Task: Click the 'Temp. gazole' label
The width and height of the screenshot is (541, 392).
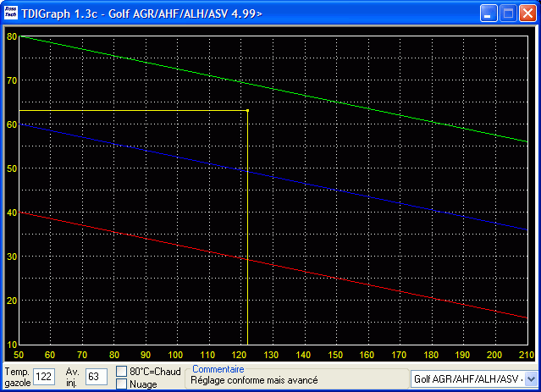Action: tap(18, 377)
